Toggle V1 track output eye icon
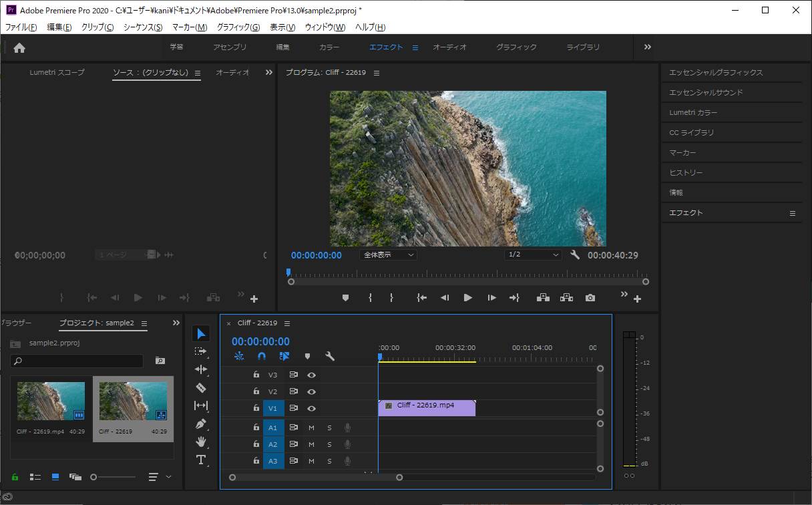This screenshot has width=812, height=505. pyautogui.click(x=311, y=408)
